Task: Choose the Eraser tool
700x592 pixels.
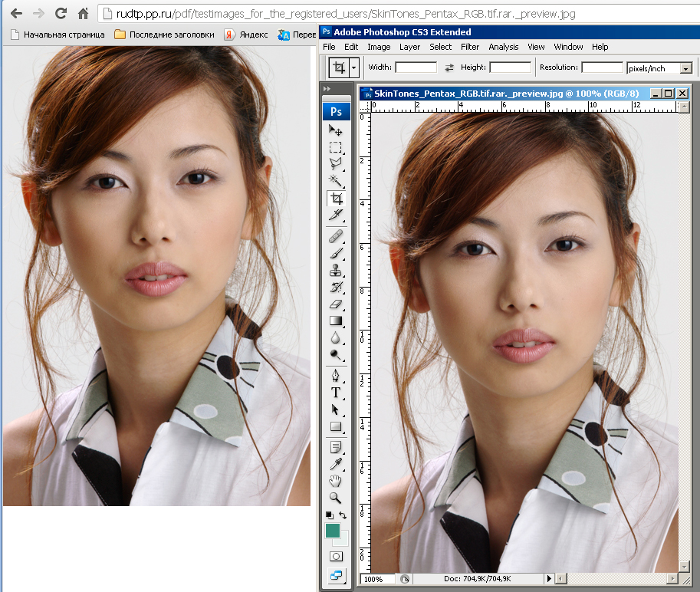Action: point(336,304)
